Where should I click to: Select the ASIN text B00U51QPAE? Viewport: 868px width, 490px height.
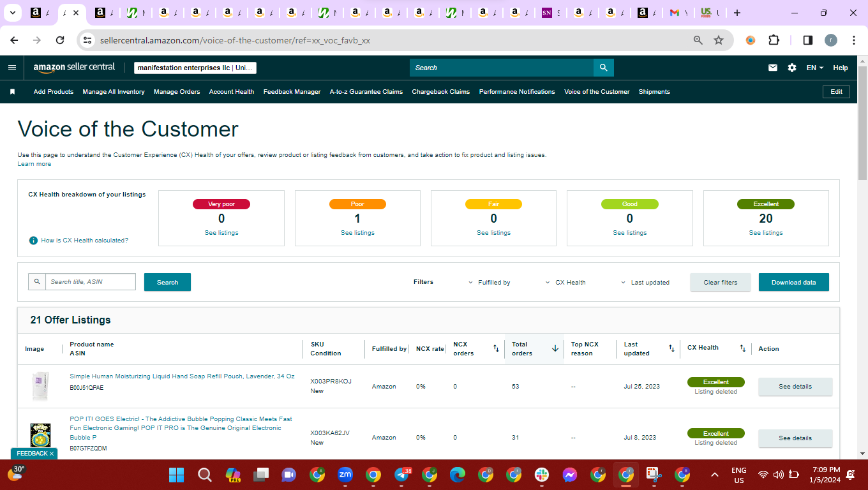click(x=86, y=387)
